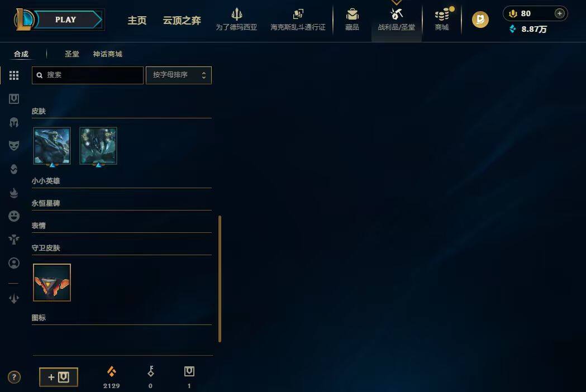Image resolution: width=586 pixels, height=392 pixels.
Task: Open the help question mark icon
Action: click(14, 377)
